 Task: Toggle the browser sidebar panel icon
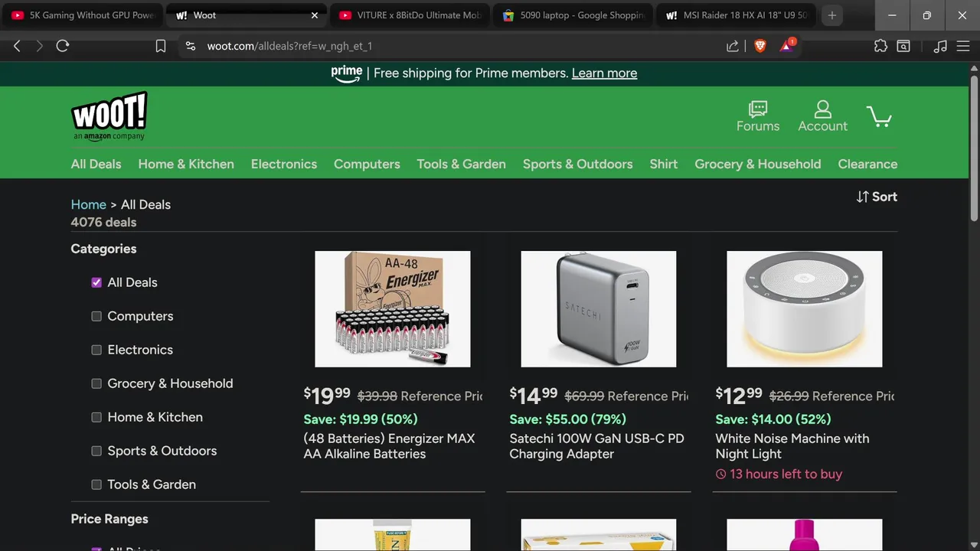coord(903,46)
